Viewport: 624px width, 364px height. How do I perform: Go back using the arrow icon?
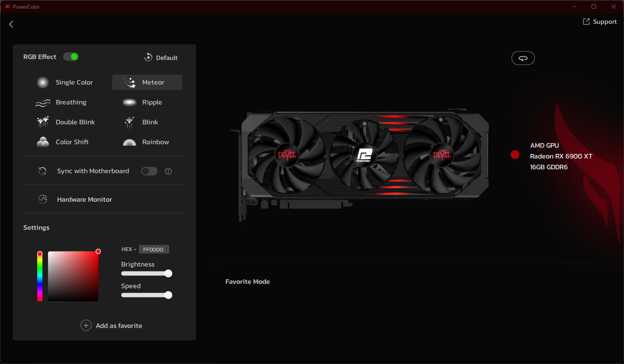coord(11,24)
